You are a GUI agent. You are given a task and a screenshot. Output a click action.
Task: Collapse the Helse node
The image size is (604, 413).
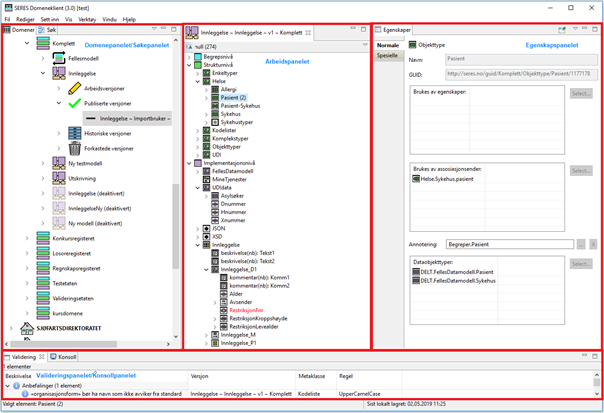coord(198,81)
